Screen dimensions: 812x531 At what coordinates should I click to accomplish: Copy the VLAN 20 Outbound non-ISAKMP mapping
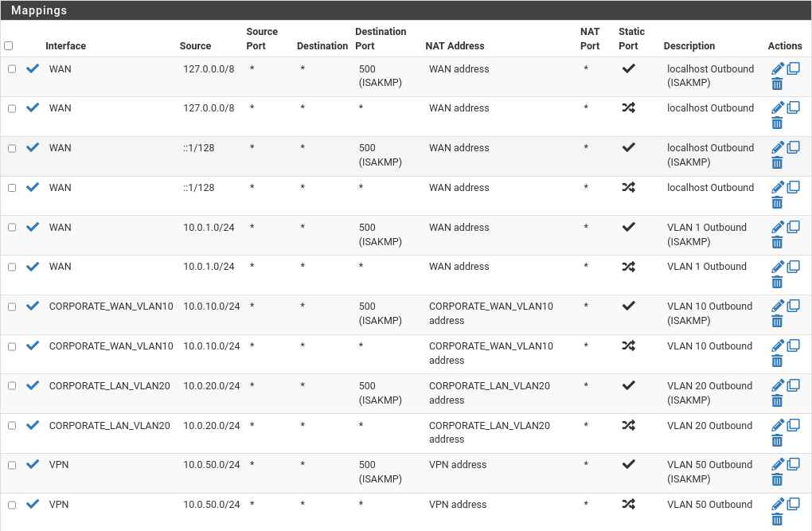coord(793,425)
